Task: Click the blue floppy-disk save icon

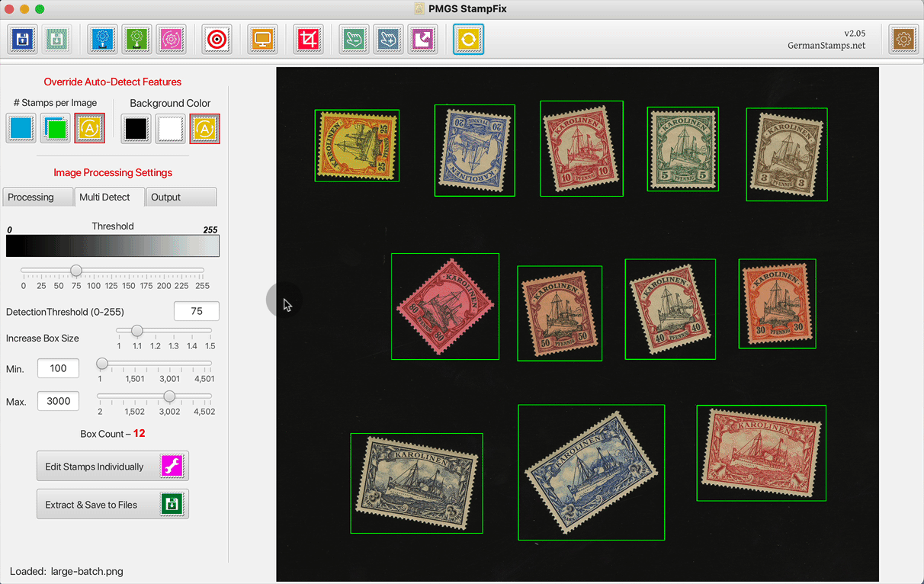Action: point(23,39)
